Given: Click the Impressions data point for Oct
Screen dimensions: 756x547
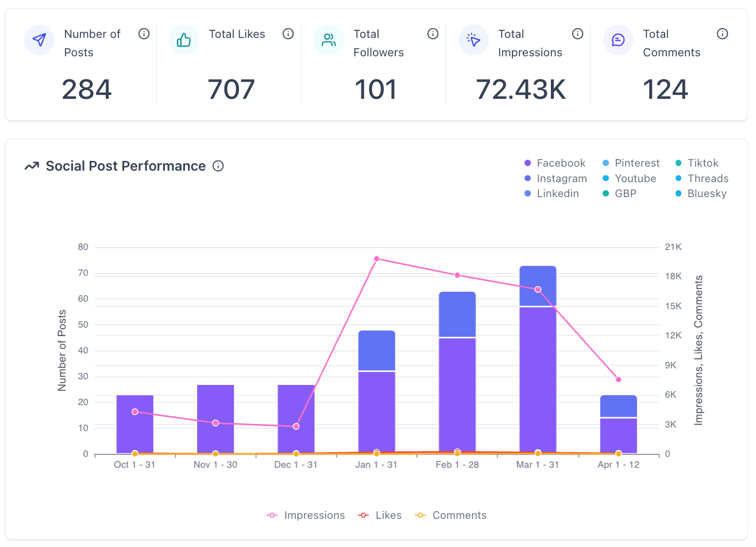Looking at the screenshot, I should tap(135, 412).
